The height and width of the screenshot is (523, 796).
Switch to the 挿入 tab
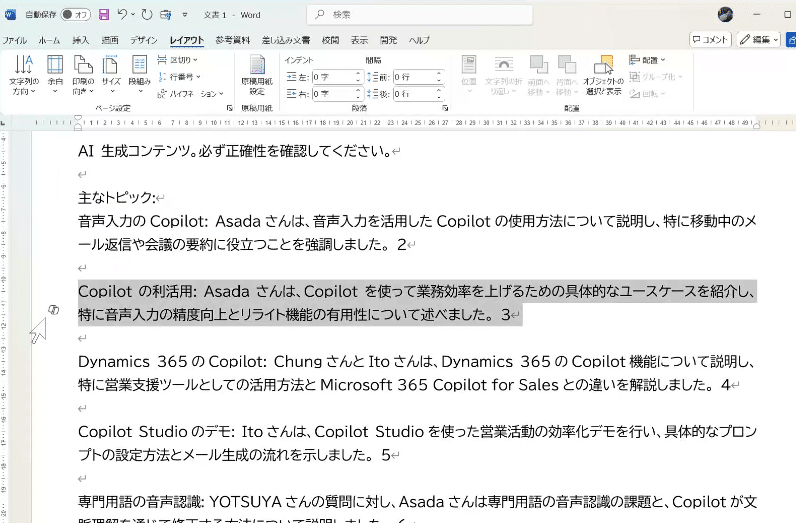click(x=81, y=40)
